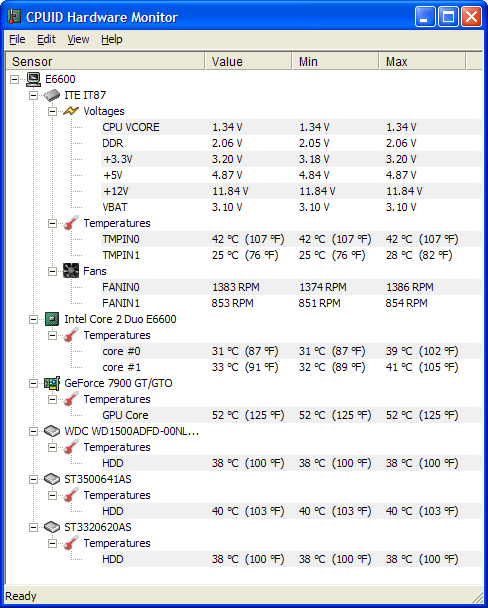
Task: Click the Max column header
Action: [422, 62]
